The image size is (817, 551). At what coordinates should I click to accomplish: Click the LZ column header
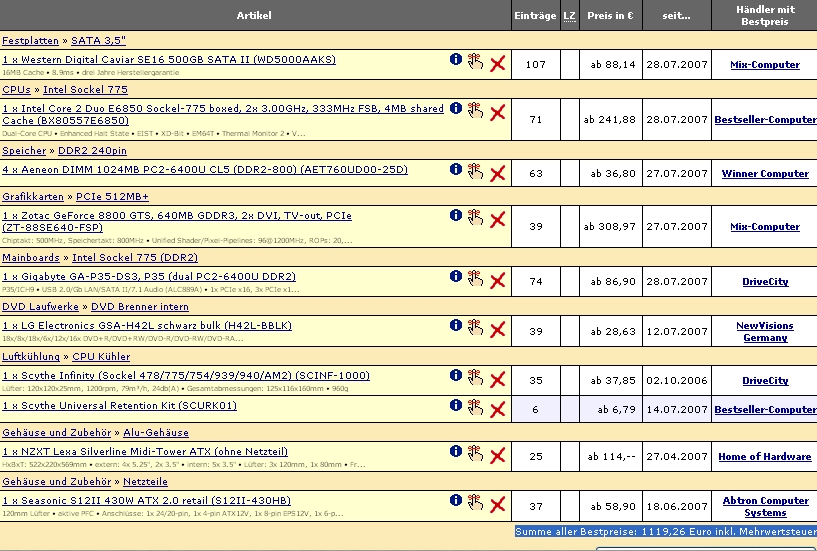pyautogui.click(x=570, y=16)
